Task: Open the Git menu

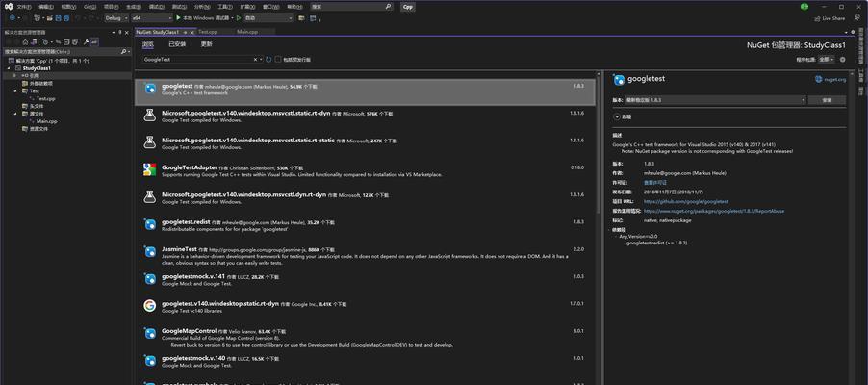Action: pyautogui.click(x=90, y=7)
